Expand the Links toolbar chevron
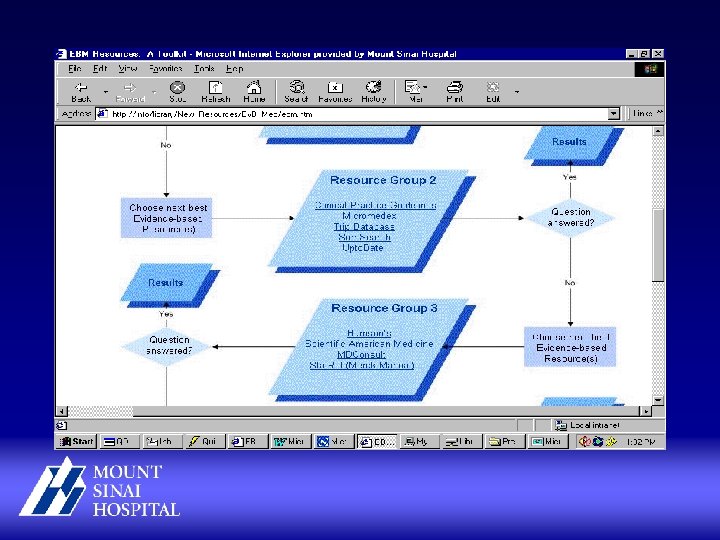The height and width of the screenshot is (540, 720). [x=659, y=112]
